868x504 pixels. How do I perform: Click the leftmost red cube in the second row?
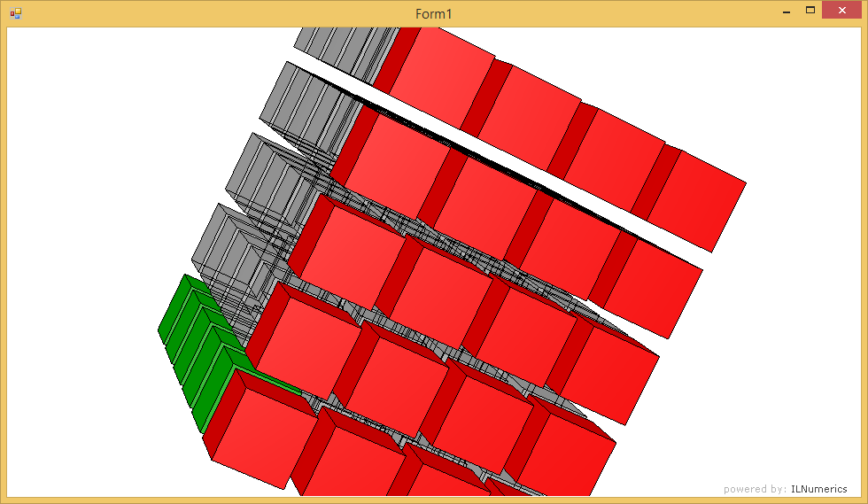pyautogui.click(x=399, y=164)
